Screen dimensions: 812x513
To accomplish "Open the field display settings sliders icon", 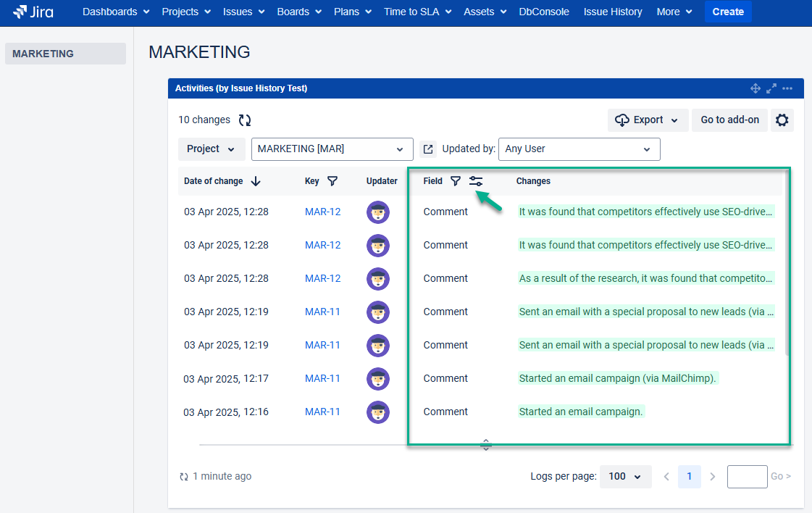I will click(x=476, y=181).
